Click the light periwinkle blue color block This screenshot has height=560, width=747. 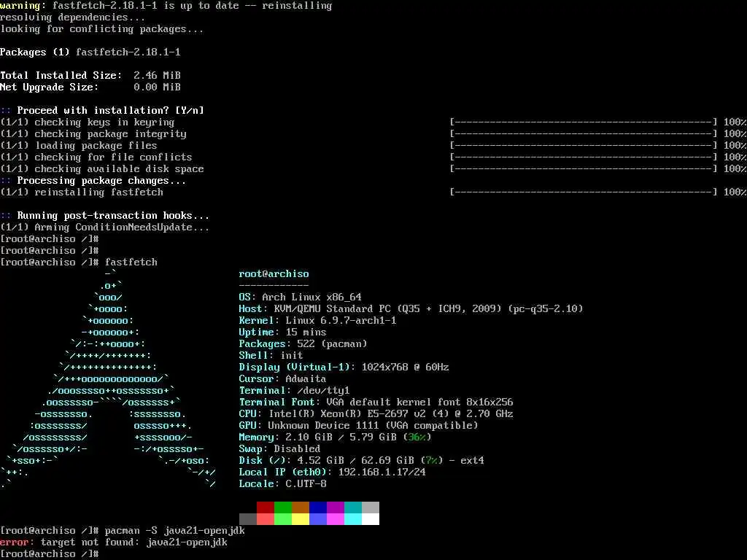(x=318, y=519)
